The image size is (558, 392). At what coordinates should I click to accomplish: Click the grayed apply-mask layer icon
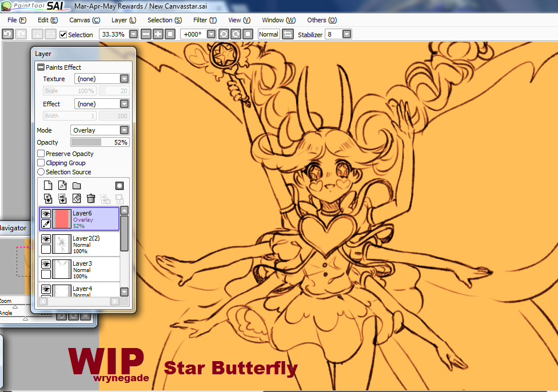105,198
